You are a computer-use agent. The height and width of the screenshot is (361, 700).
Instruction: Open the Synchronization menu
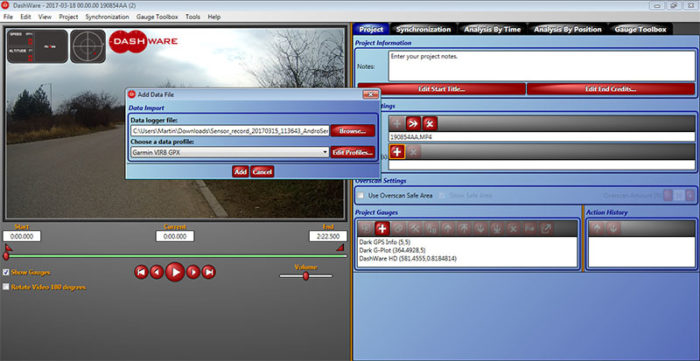pyautogui.click(x=107, y=17)
